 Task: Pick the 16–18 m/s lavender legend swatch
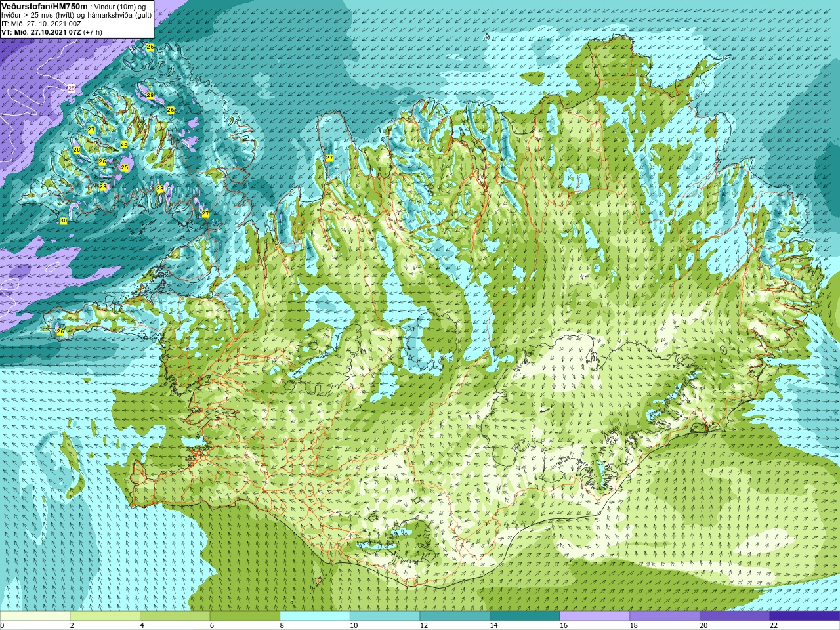(x=595, y=616)
